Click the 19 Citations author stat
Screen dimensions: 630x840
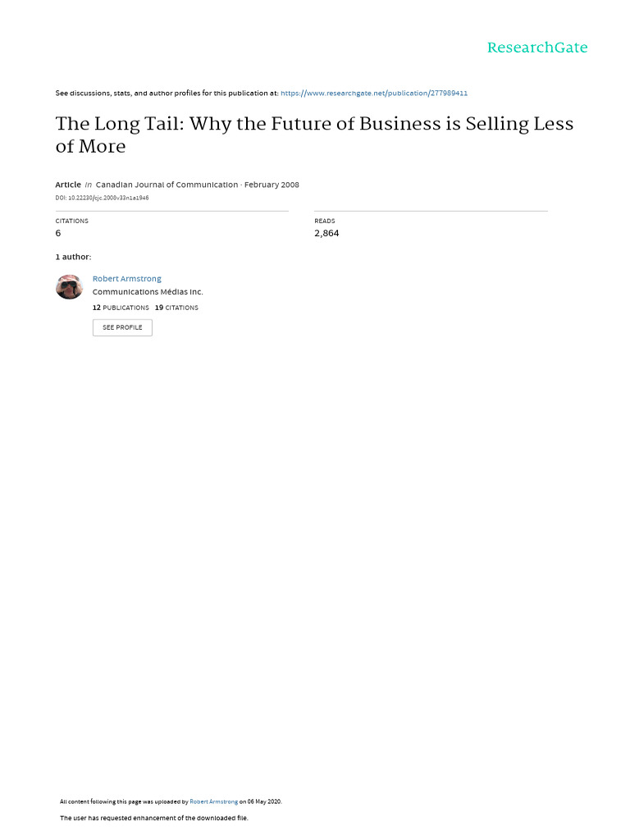tap(176, 308)
